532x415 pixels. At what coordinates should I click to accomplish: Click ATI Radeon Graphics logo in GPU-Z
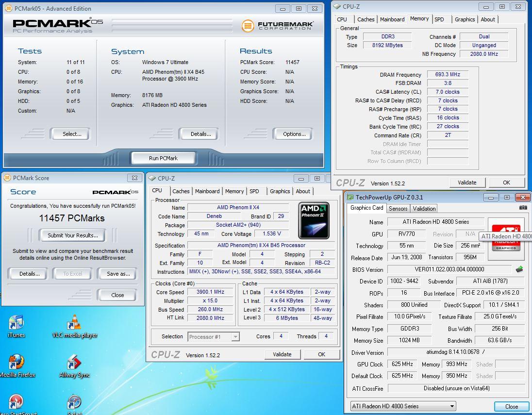point(506,239)
